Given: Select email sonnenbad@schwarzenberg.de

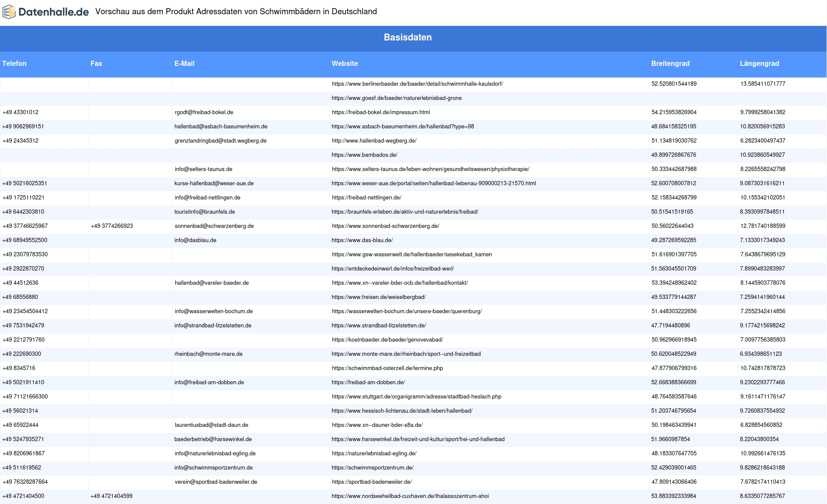Looking at the screenshot, I should click(215, 226).
